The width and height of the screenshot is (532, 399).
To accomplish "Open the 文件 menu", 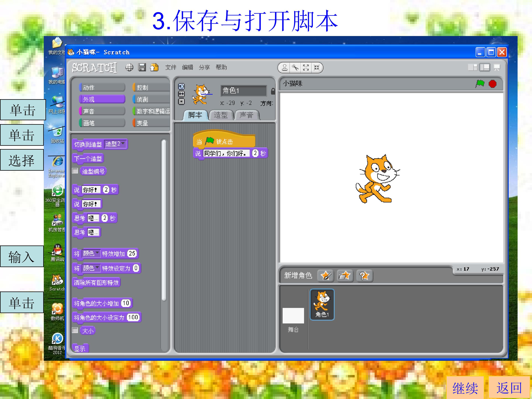I will (x=171, y=67).
